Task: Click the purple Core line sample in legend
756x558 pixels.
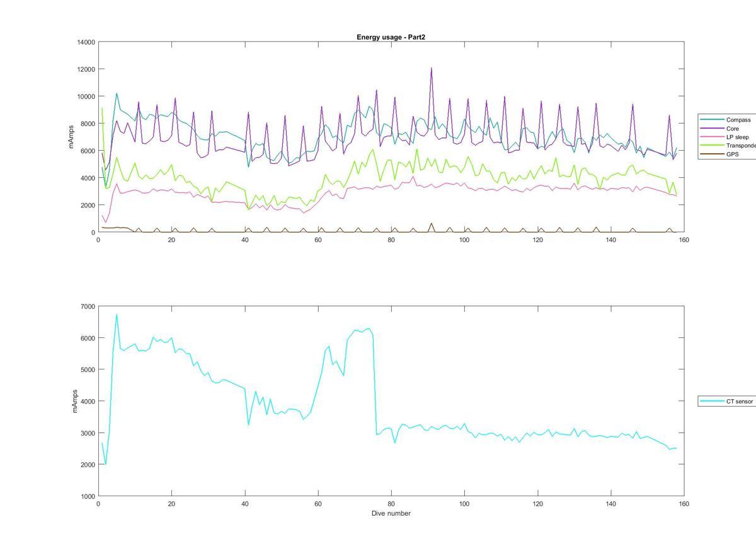Action: coord(712,129)
